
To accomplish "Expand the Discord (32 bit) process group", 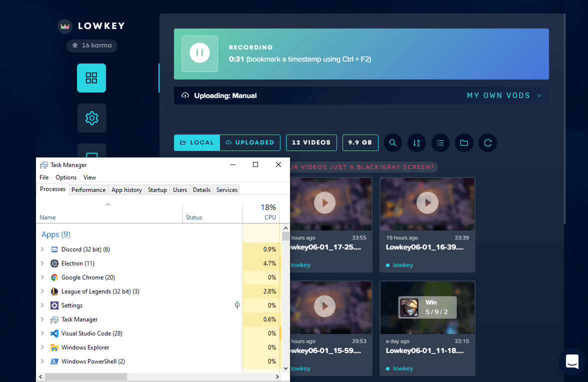I will pos(42,249).
